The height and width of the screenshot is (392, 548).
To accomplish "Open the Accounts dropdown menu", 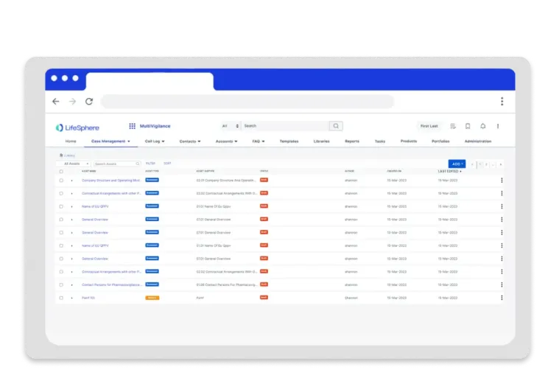I will click(226, 141).
